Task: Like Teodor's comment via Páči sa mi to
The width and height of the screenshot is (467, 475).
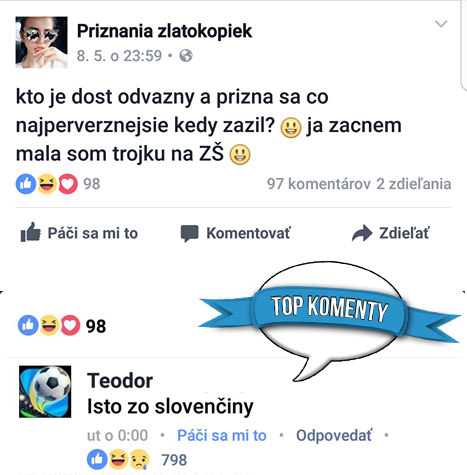Action: [x=222, y=435]
